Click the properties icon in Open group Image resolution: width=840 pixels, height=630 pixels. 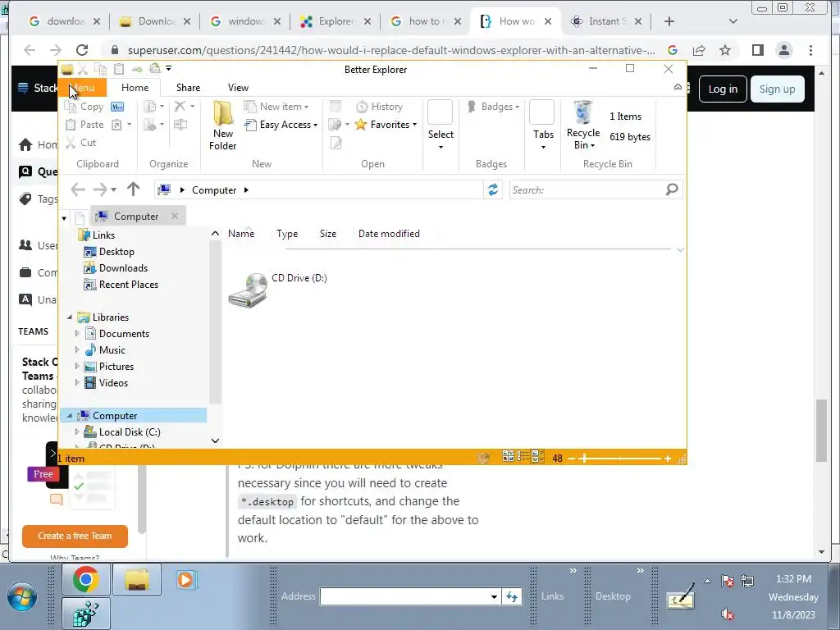click(336, 106)
